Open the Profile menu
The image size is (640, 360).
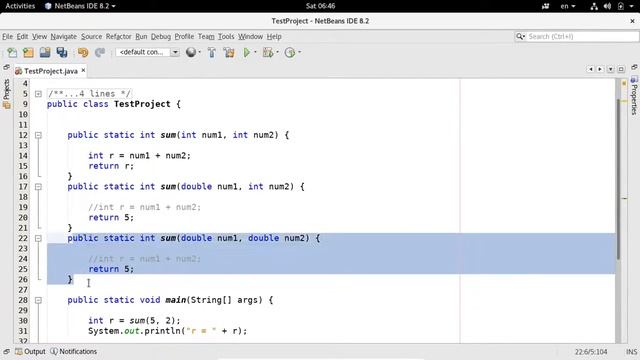(x=184, y=36)
